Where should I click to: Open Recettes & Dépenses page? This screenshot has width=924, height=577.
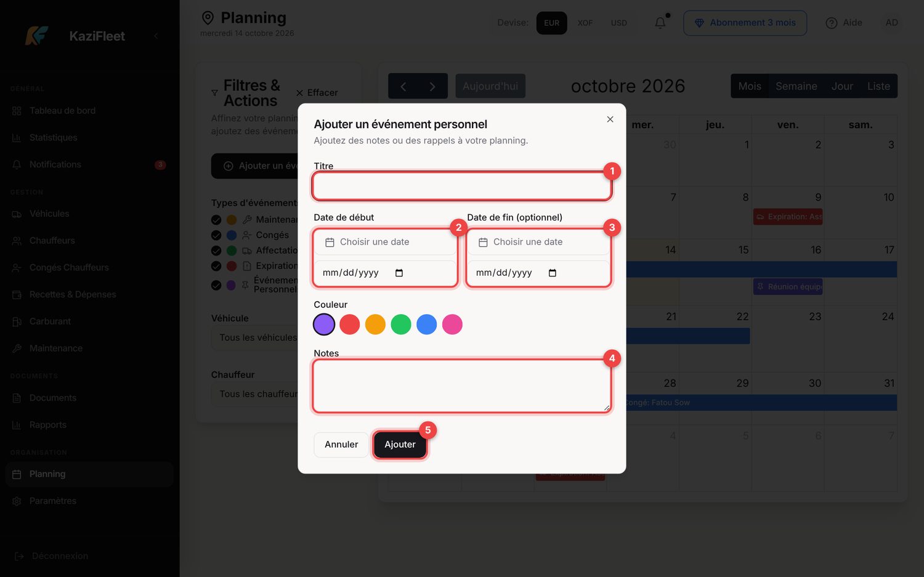click(89, 294)
